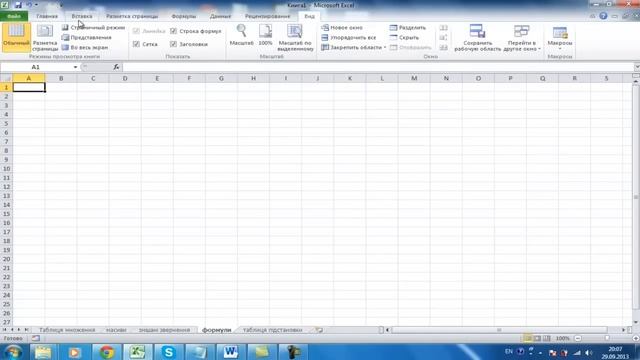The image size is (640, 360).
Task: Select row header 10
Action: 6,169
